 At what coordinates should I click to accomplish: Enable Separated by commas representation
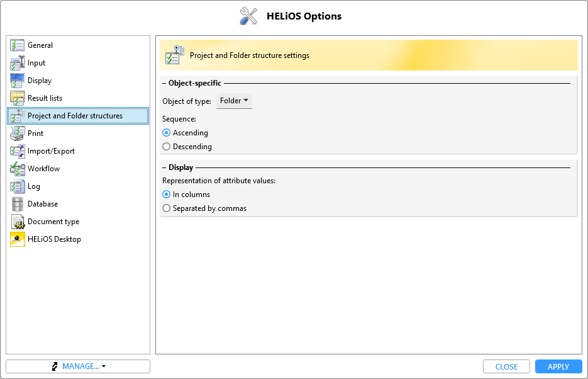click(x=167, y=208)
